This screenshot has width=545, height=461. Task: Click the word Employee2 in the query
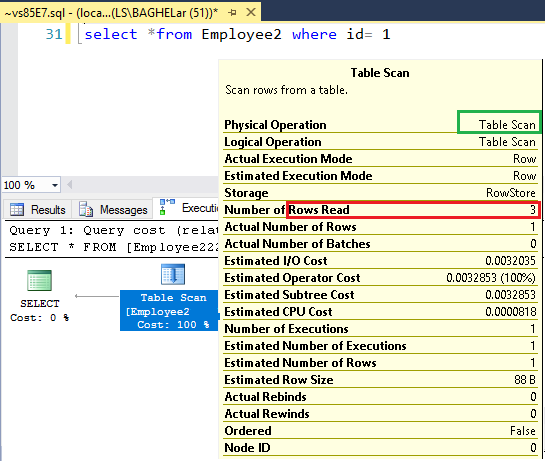241,34
